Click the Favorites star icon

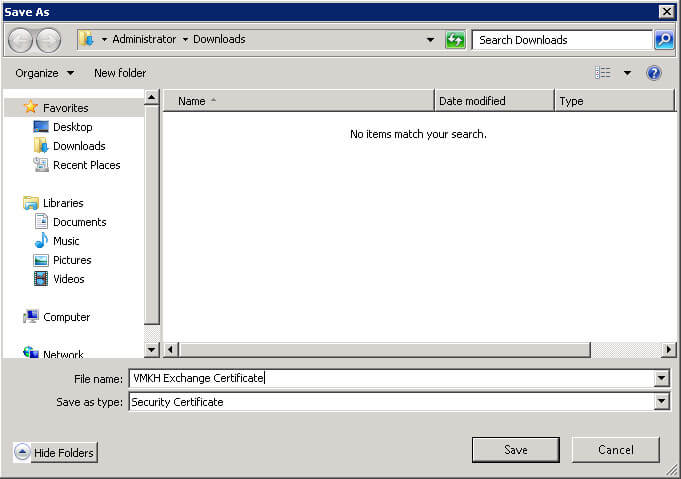pyautogui.click(x=30, y=107)
